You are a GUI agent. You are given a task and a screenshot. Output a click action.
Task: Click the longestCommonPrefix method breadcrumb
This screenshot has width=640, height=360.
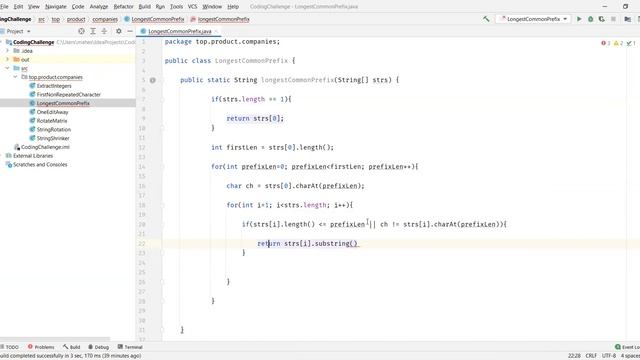pyautogui.click(x=220, y=19)
